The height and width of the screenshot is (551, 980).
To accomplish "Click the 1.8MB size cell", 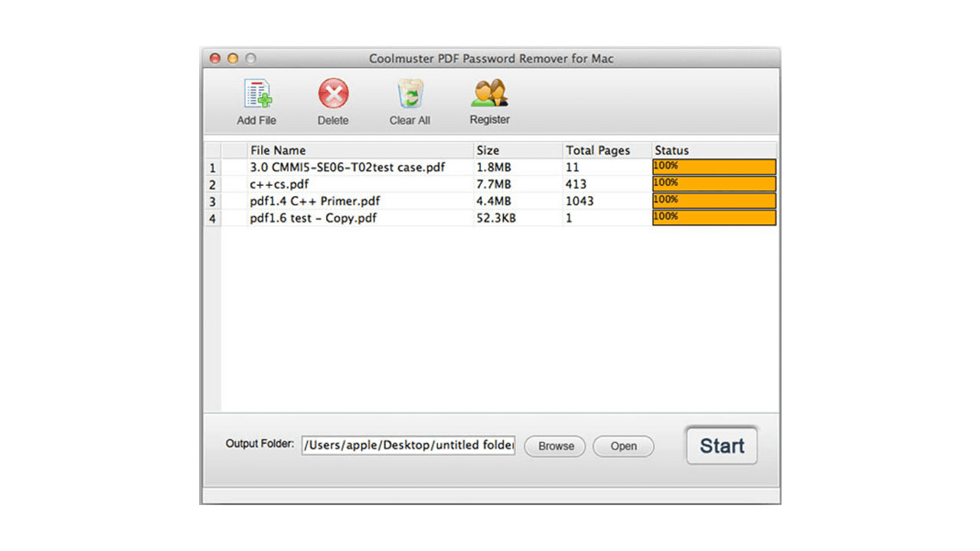I will tap(518, 167).
